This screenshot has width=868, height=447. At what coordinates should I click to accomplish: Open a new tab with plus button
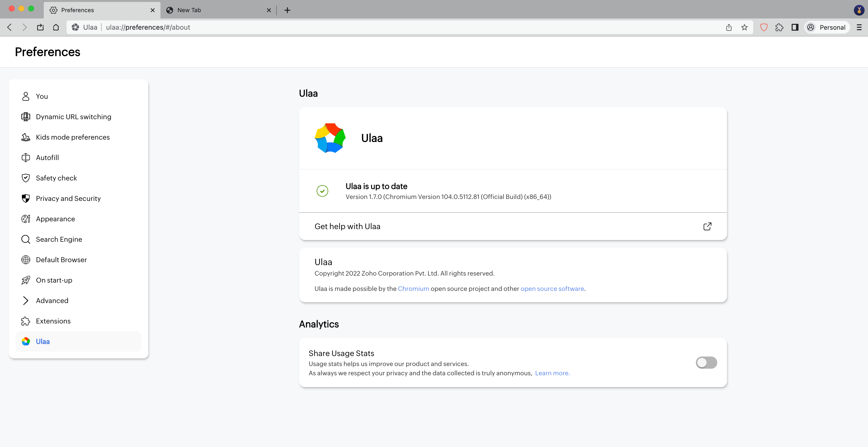coord(287,10)
